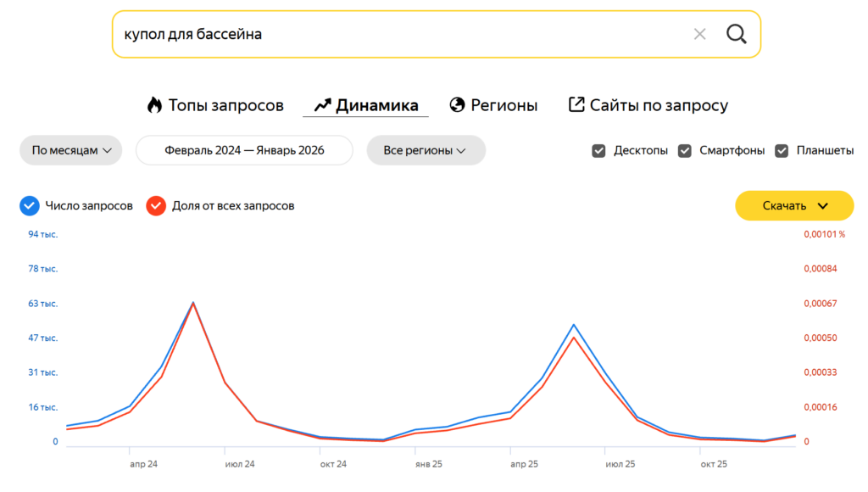The height and width of the screenshot is (492, 868).
Task: Click the external link icon for sites
Action: click(576, 105)
